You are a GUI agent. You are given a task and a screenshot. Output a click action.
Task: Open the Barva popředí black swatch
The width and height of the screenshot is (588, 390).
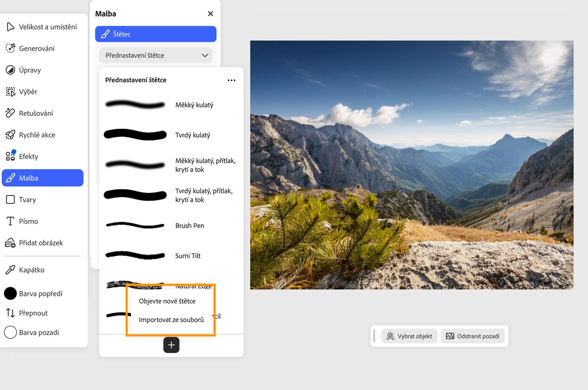point(10,294)
